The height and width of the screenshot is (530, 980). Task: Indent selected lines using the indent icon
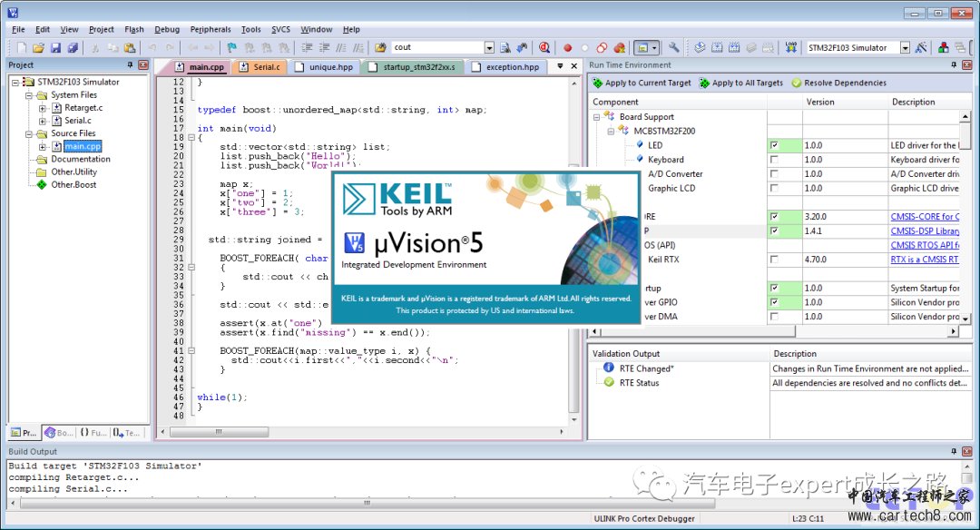point(307,47)
